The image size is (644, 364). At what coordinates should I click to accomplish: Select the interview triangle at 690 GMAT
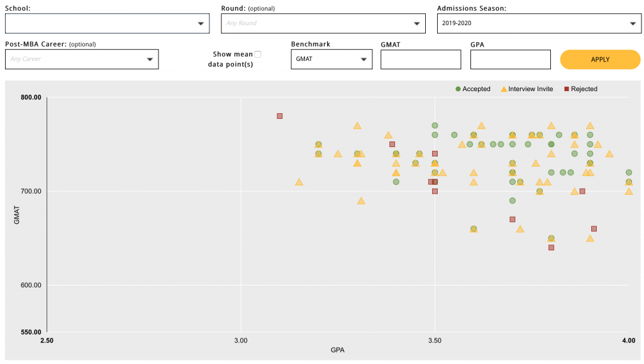[361, 201]
